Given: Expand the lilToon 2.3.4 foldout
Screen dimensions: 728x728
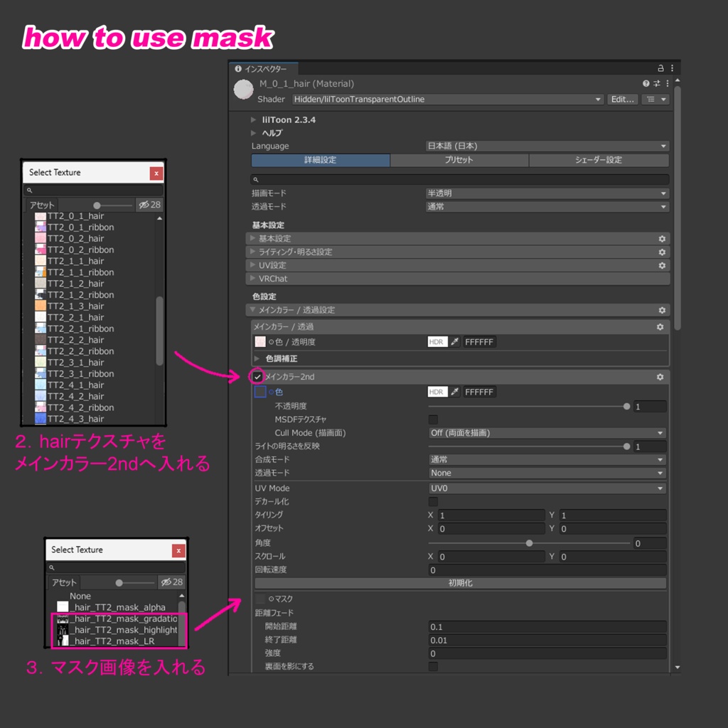Looking at the screenshot, I should pyautogui.click(x=254, y=119).
